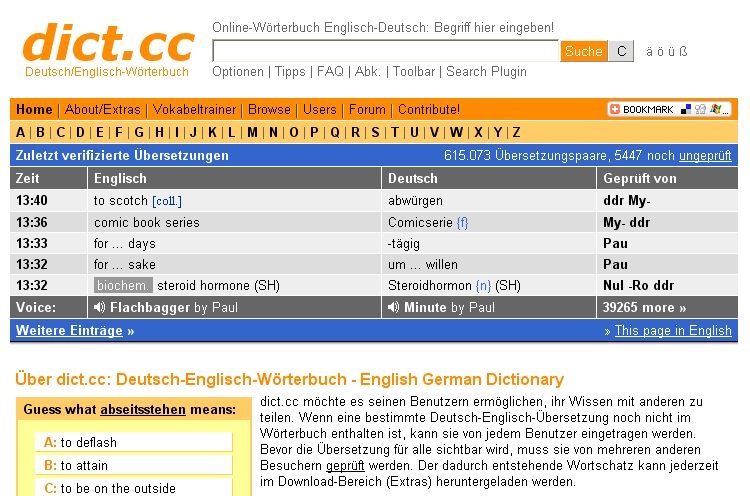The image size is (750, 496).
Task: Open the Bookmark share button
Action: 669,109
